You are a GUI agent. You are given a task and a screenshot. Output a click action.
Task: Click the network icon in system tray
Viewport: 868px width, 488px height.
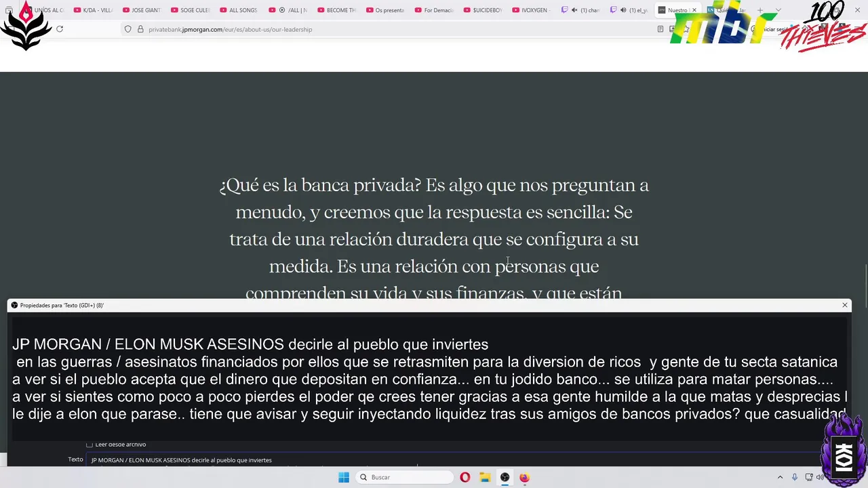pyautogui.click(x=809, y=477)
